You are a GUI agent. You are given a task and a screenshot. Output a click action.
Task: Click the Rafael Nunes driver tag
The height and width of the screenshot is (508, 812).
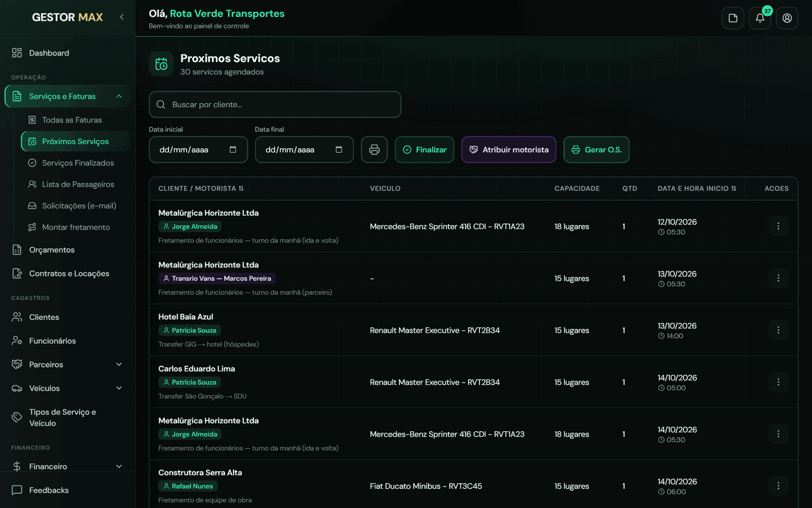coord(188,486)
